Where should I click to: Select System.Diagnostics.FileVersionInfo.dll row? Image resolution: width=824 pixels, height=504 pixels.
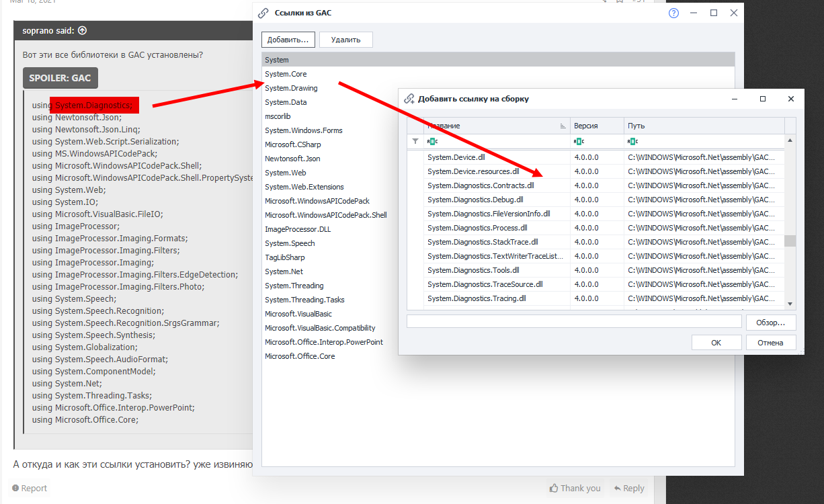point(595,214)
